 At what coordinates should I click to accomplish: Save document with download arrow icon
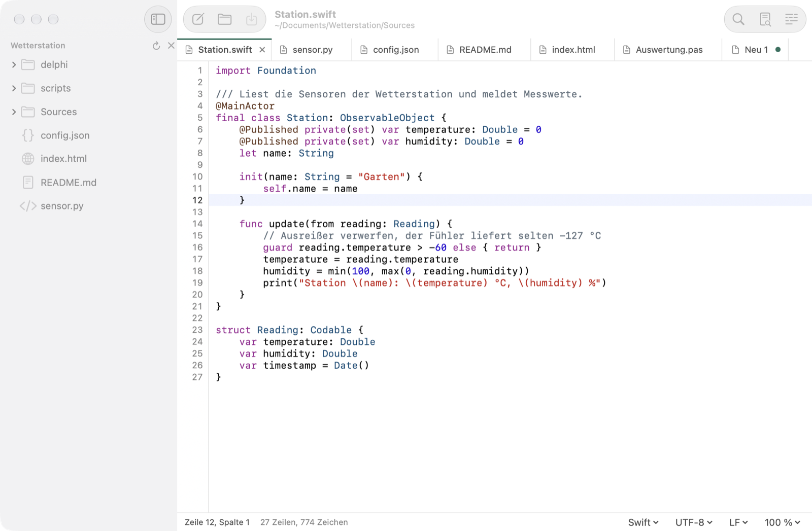(251, 19)
